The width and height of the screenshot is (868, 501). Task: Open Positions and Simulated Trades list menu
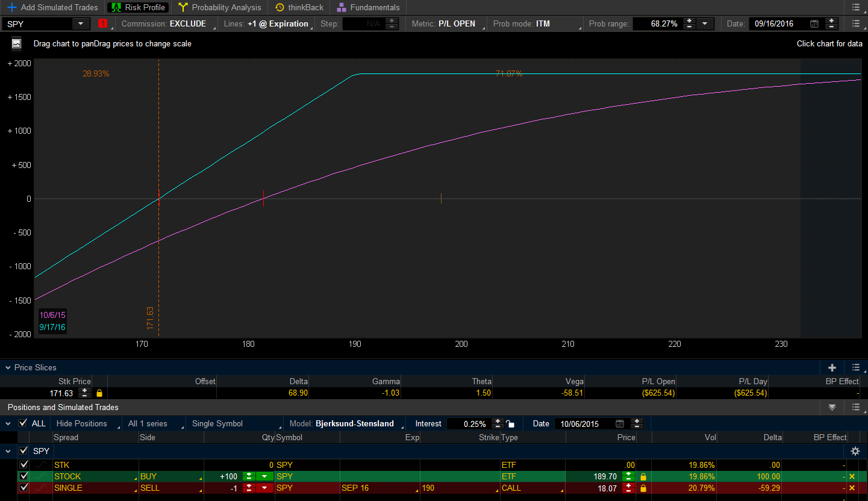point(856,408)
